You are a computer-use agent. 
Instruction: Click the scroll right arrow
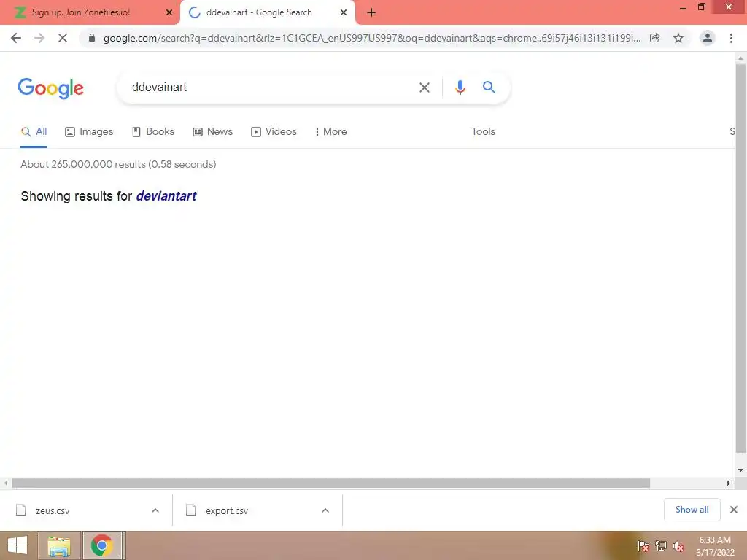(x=729, y=483)
